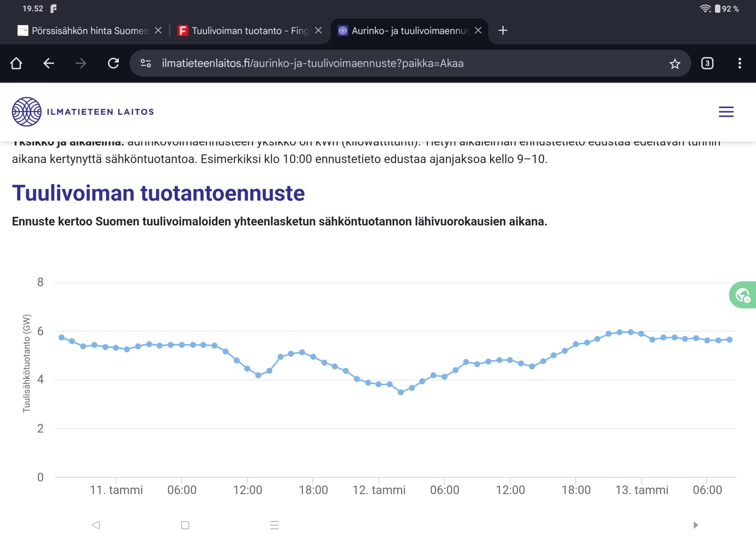756x540 pixels.
Task: Select the lowest data point on wind chart
Action: (x=400, y=392)
